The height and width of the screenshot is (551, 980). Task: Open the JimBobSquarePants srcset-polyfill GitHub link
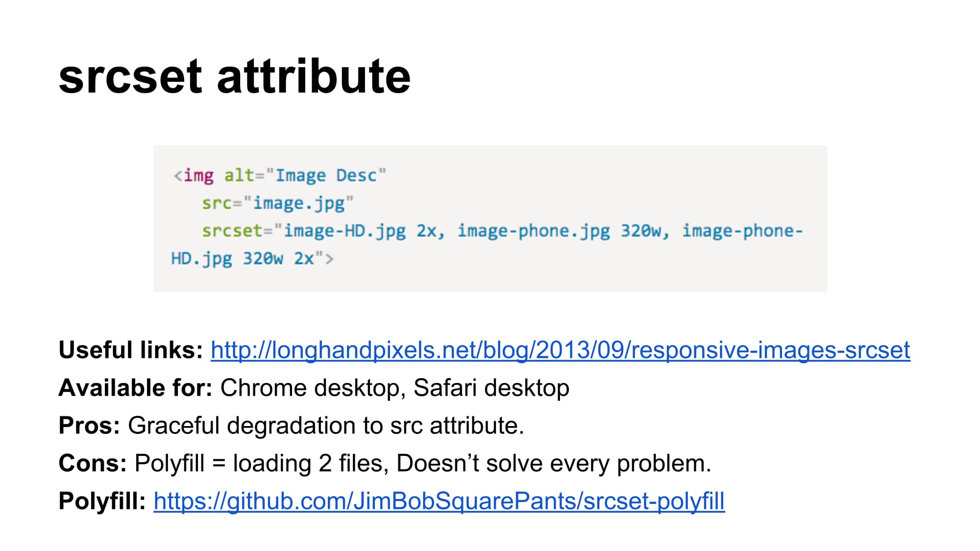439,502
